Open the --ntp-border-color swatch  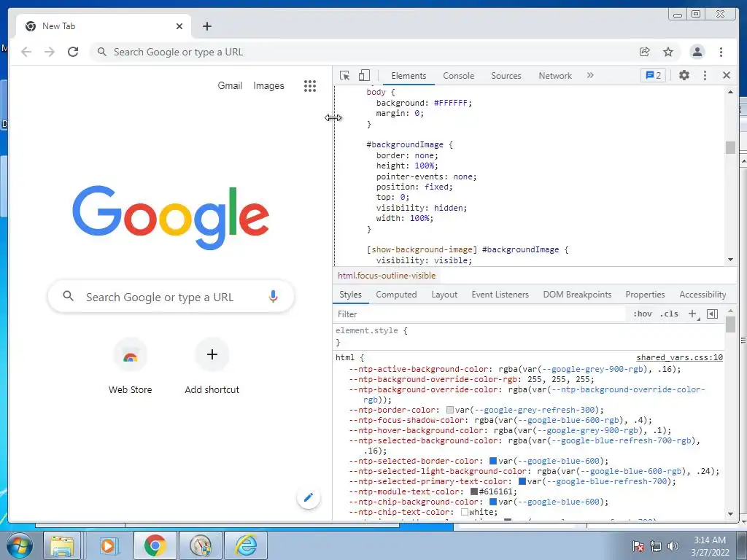click(x=449, y=410)
